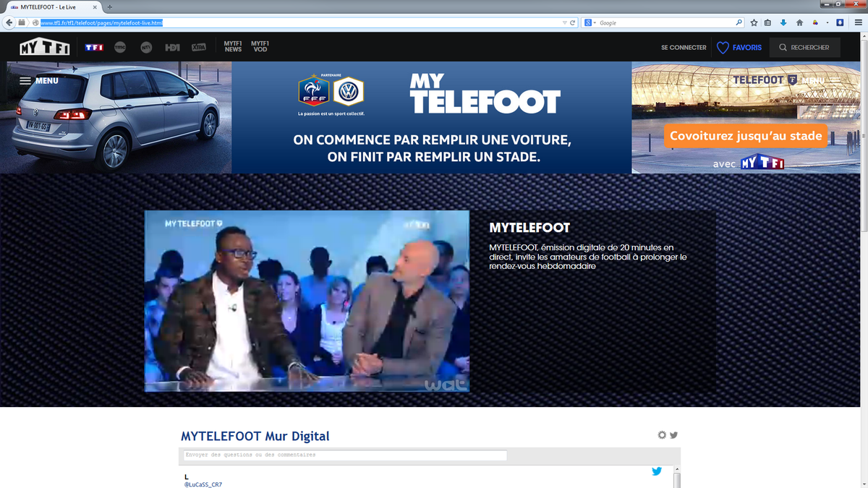Click the blue heart favorites icon

[x=723, y=48]
